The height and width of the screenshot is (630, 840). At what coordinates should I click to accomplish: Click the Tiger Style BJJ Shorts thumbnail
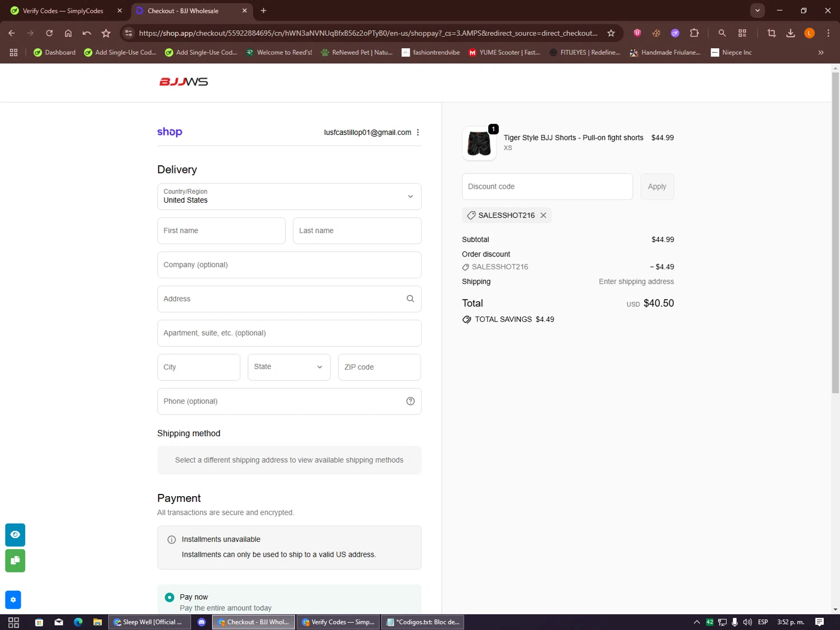pos(479,143)
